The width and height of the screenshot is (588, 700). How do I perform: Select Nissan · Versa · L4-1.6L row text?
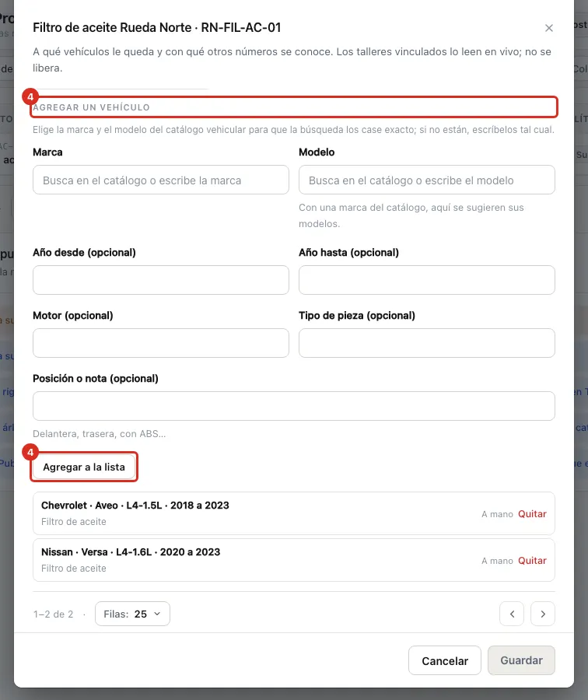[x=131, y=552]
